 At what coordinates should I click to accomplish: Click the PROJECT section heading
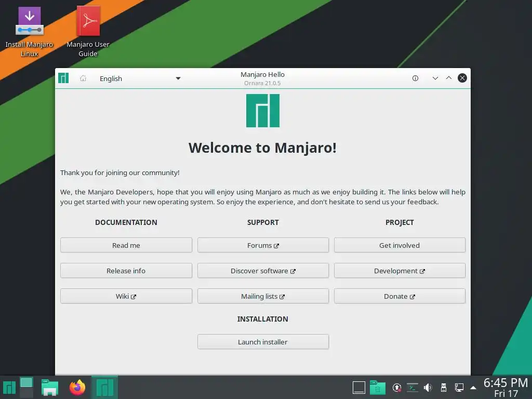pyautogui.click(x=400, y=222)
